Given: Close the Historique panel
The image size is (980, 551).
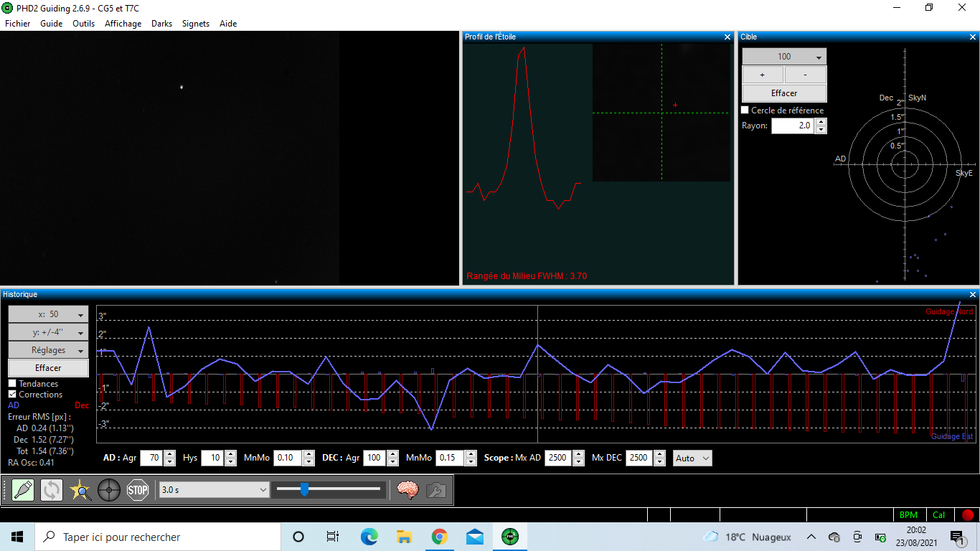Looking at the screenshot, I should (x=973, y=294).
